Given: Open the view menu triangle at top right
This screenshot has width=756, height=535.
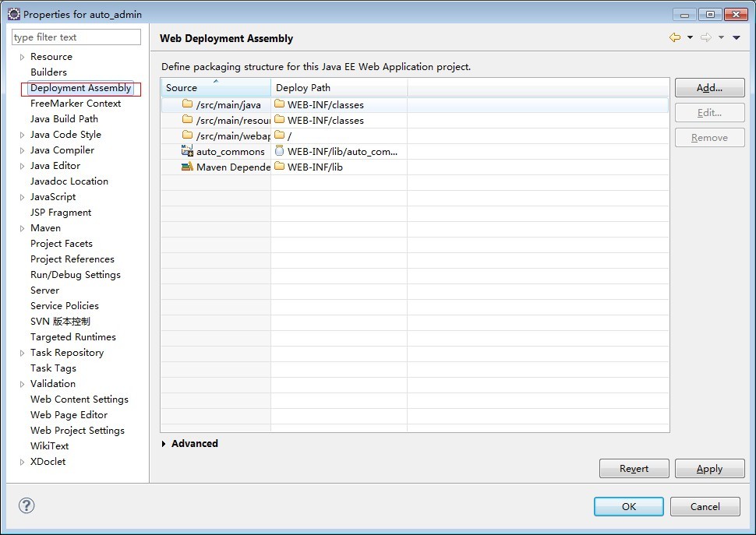Looking at the screenshot, I should click(737, 37).
